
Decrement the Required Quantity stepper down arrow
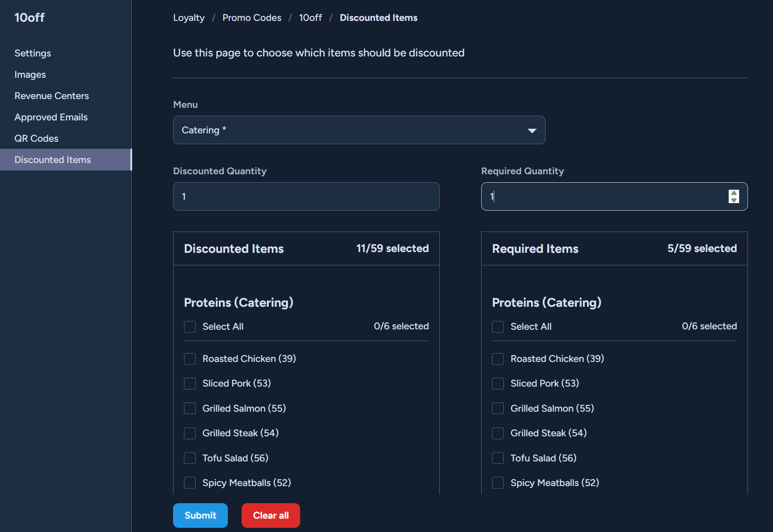pyautogui.click(x=734, y=200)
